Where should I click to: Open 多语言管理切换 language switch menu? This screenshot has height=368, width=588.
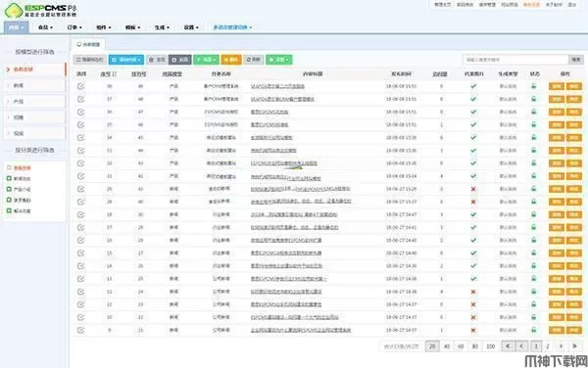232,27
